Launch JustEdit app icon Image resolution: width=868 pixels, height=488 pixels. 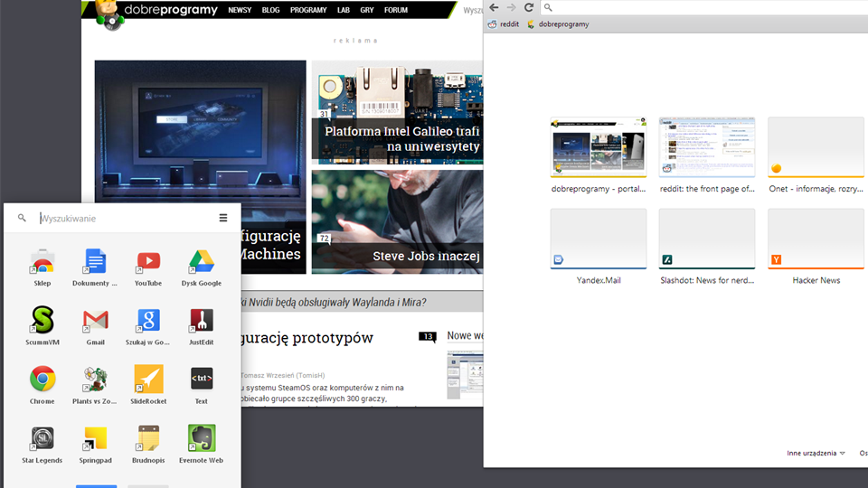[201, 320]
